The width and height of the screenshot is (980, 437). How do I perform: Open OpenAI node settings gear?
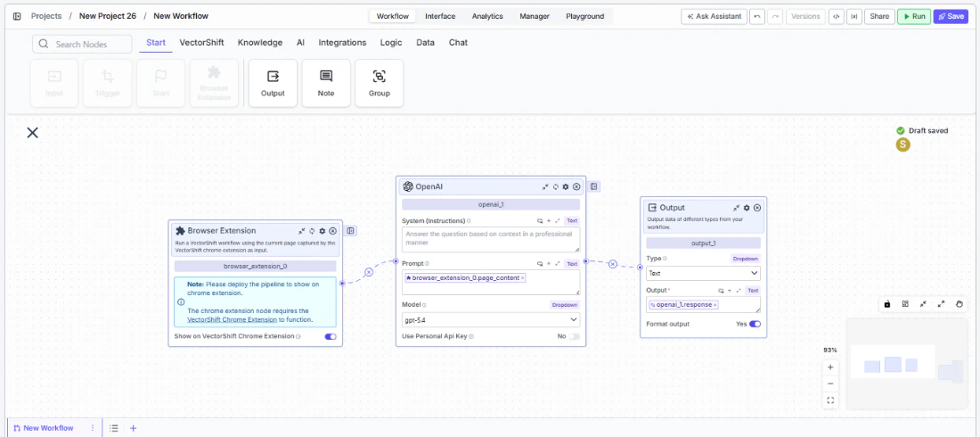[566, 186]
